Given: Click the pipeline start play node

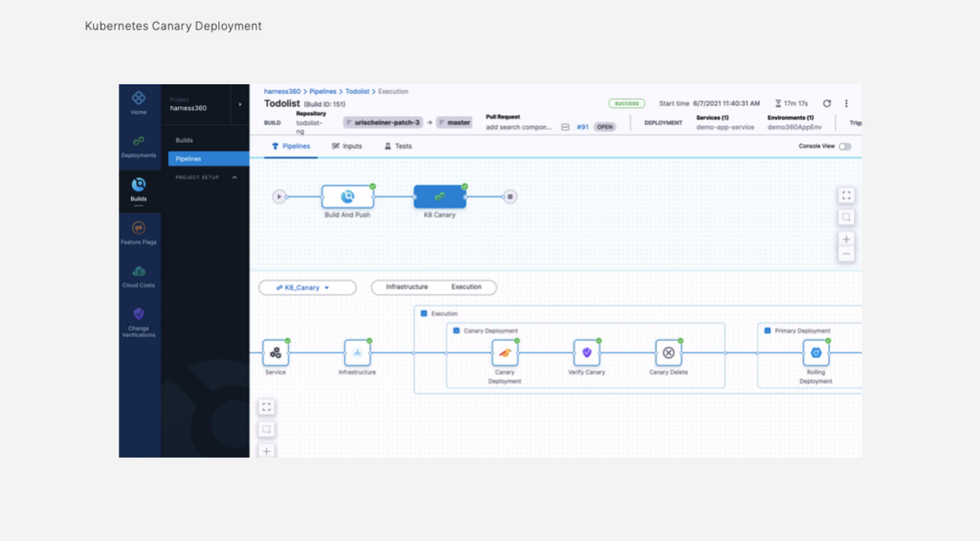Looking at the screenshot, I should point(278,196).
